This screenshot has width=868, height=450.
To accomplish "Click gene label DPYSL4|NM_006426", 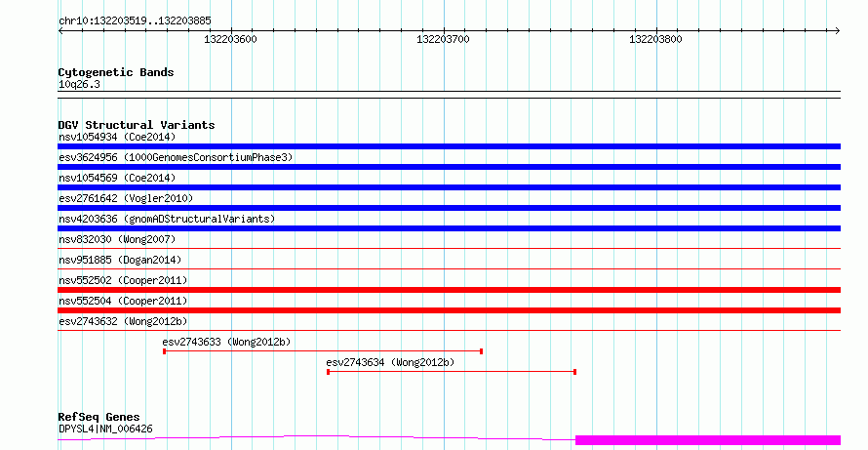I will click(105, 429).
